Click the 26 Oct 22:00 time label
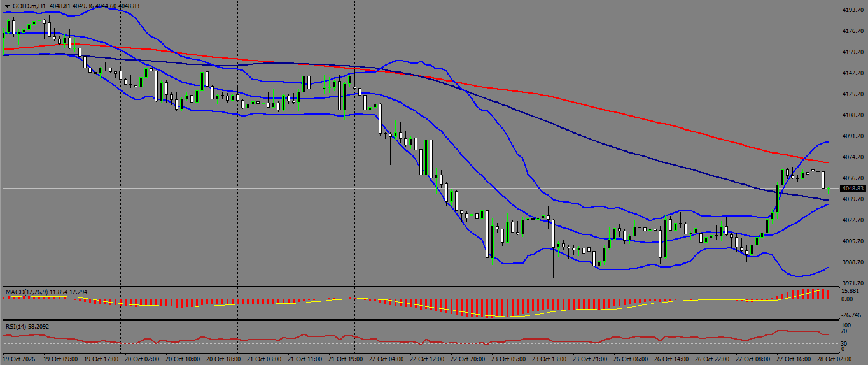Image resolution: width=868 pixels, height=365 pixels. [x=713, y=359]
